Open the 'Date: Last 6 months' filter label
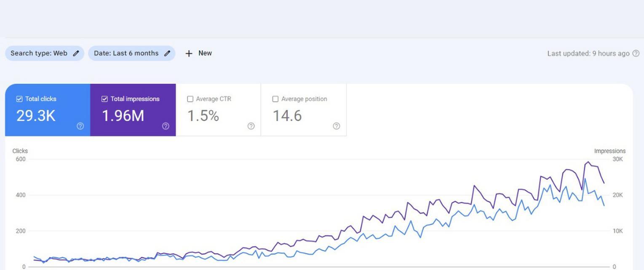The image size is (644, 270). click(126, 53)
